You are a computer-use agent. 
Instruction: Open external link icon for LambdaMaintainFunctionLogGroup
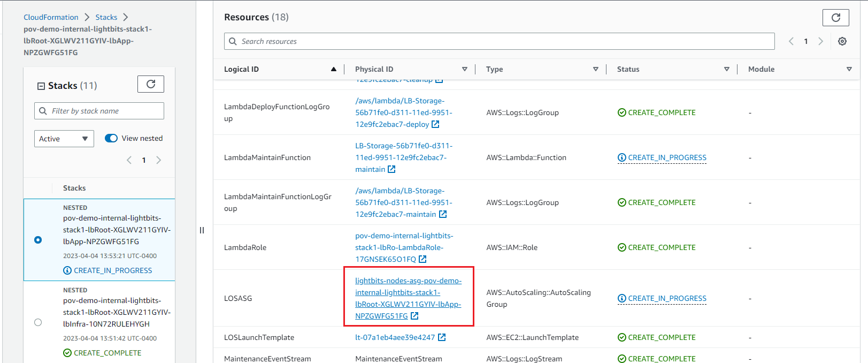[443, 214]
